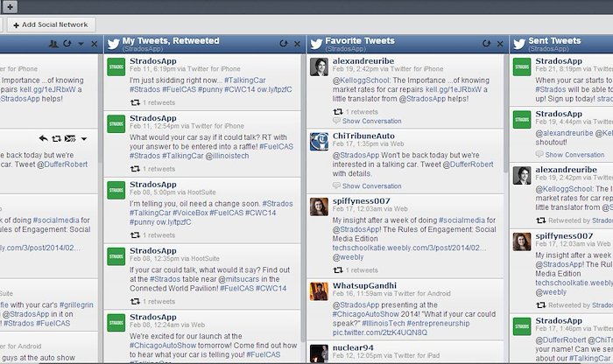Viewport: 613px width, 364px height.
Task: Click 'Feb 08, 12:24am via Web' timestamp
Action: (x=167, y=325)
